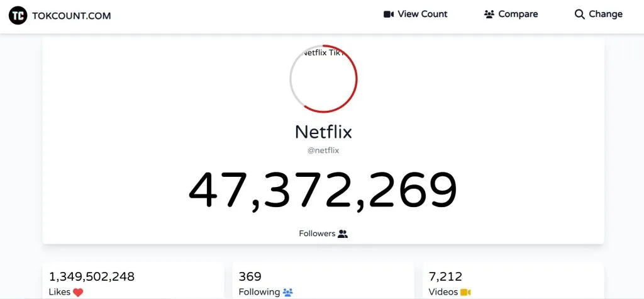The width and height of the screenshot is (644, 299).
Task: Click the 7,212 videos count
Action: click(x=445, y=276)
